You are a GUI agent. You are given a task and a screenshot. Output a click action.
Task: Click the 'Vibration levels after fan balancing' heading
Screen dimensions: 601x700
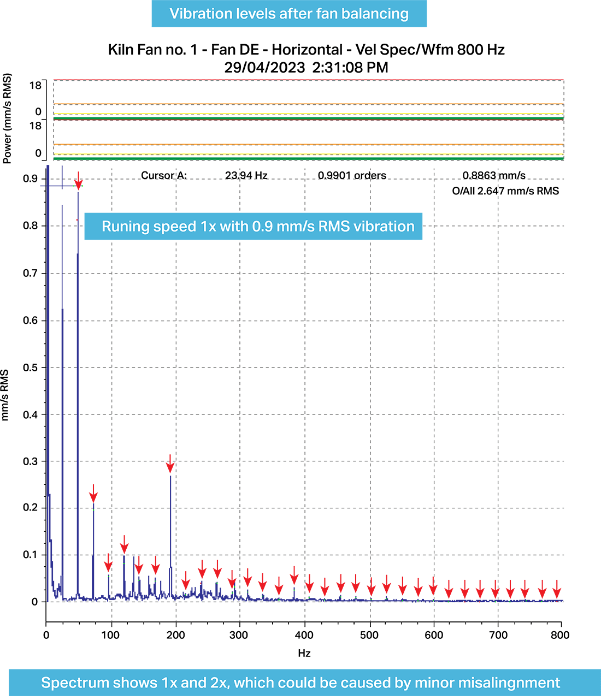click(x=289, y=14)
